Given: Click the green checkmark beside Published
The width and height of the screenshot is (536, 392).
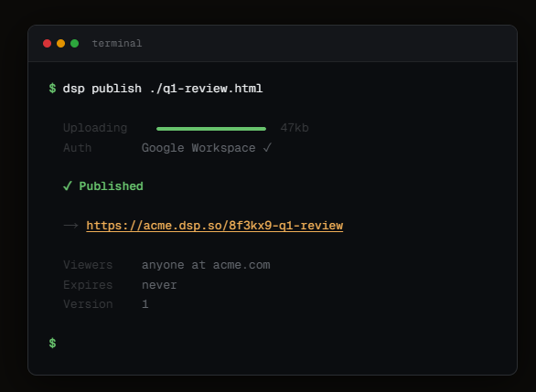Looking at the screenshot, I should [x=68, y=186].
